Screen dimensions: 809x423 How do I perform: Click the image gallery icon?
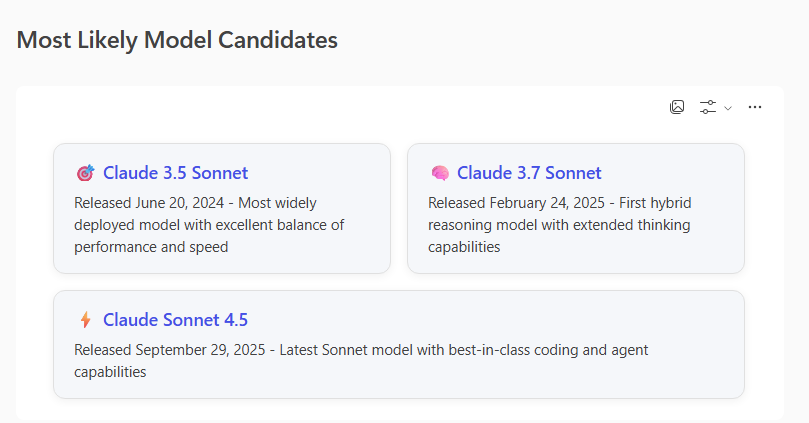677,107
